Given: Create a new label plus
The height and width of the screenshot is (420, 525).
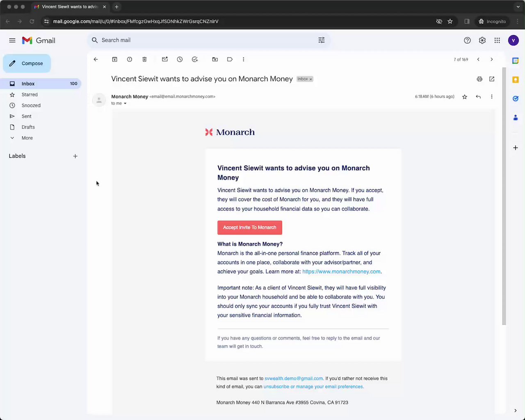Looking at the screenshot, I should [75, 156].
